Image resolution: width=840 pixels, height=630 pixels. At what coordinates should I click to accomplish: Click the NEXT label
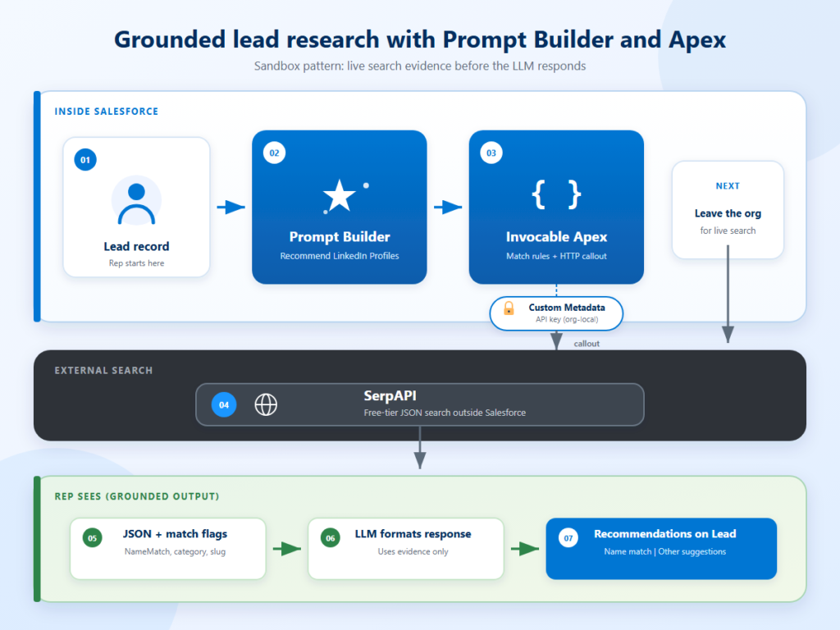[728, 186]
